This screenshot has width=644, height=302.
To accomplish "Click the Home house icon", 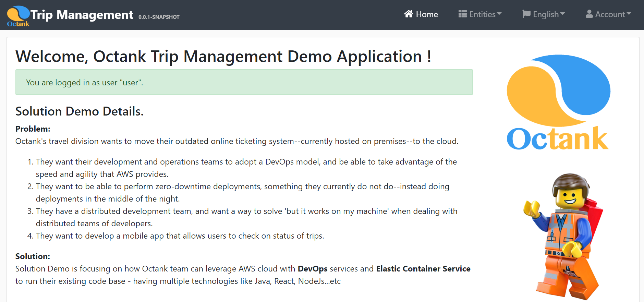I will click(x=409, y=14).
